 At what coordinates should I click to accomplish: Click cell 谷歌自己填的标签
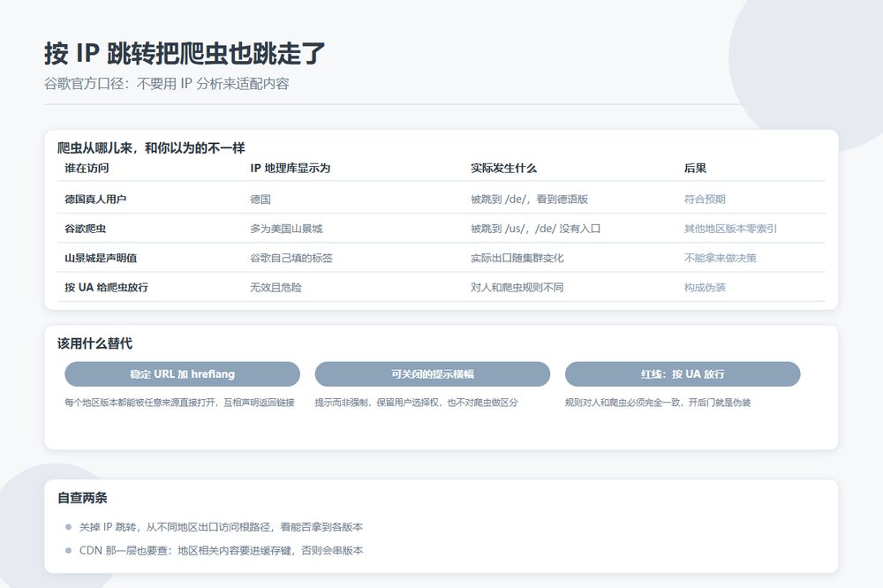291,258
